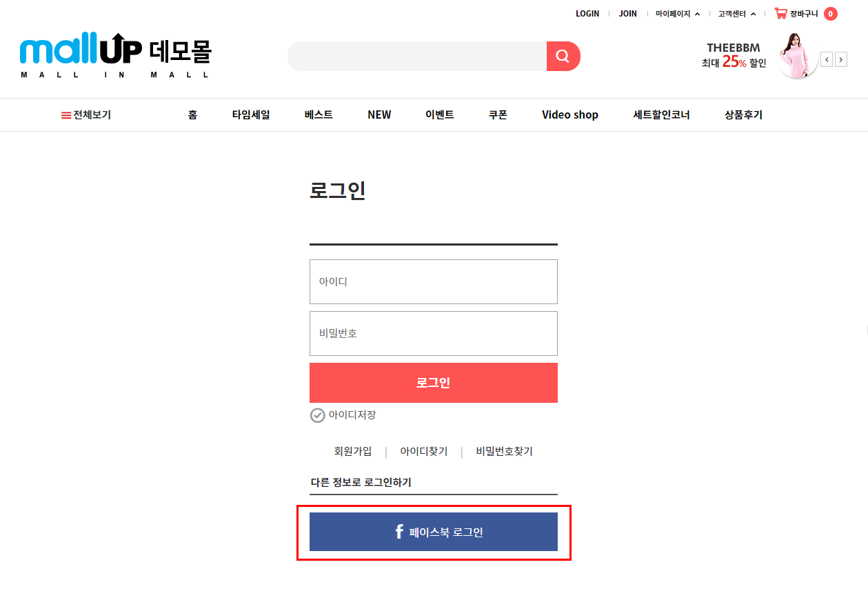This screenshot has width=868, height=609.
Task: Click the cart count badge
Action: tap(831, 14)
